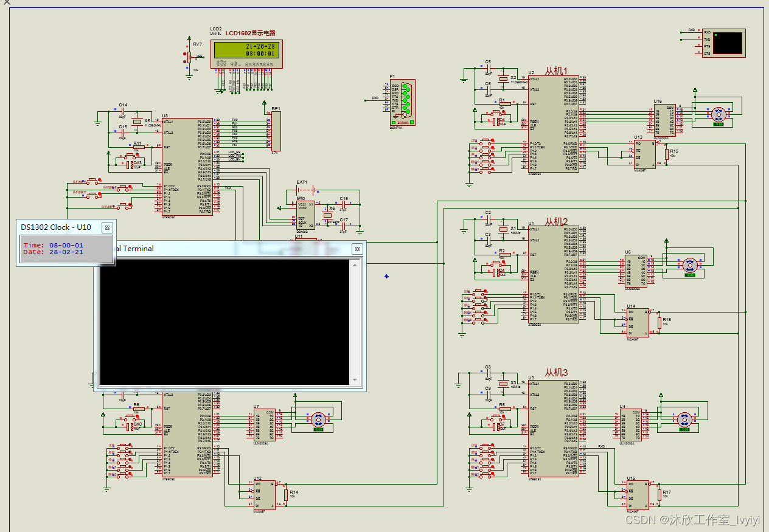The width and height of the screenshot is (769, 532).
Task: Select the U4 ULN2003A driver
Action: pyautogui.click(x=630, y=424)
